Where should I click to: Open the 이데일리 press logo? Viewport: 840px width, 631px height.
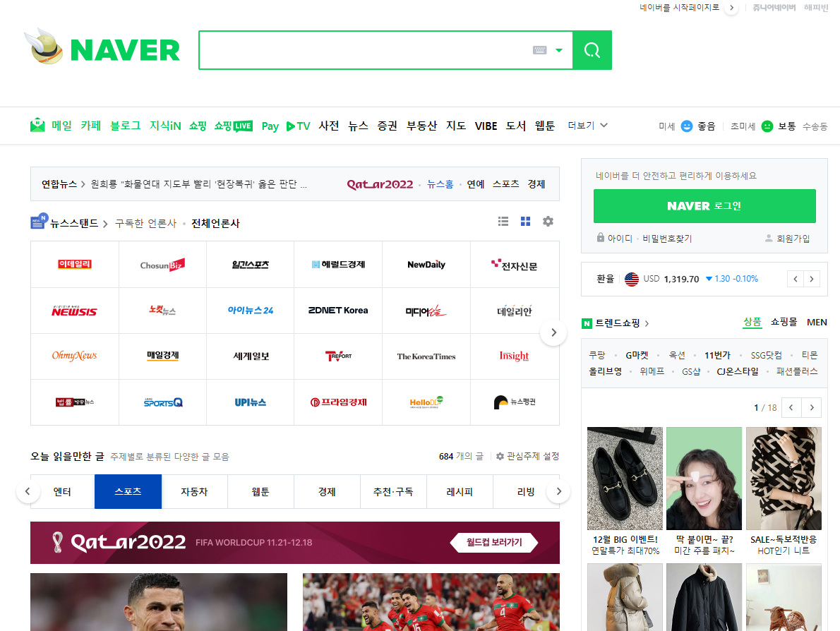pos(75,264)
